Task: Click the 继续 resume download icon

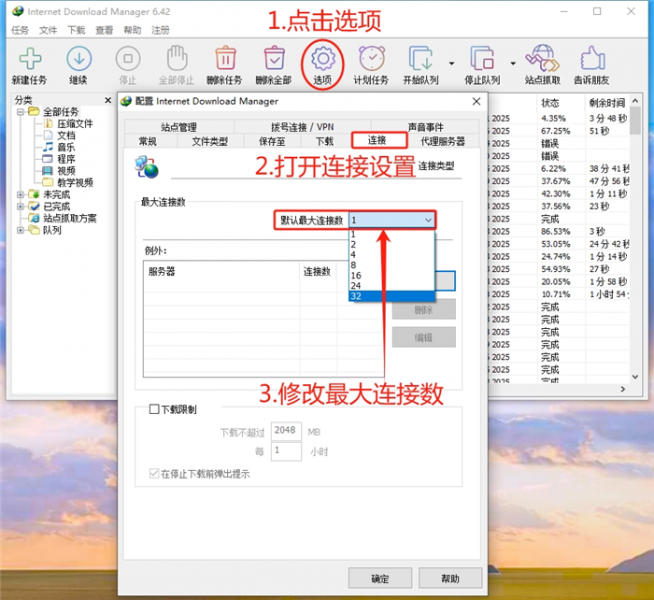Action: [79, 58]
